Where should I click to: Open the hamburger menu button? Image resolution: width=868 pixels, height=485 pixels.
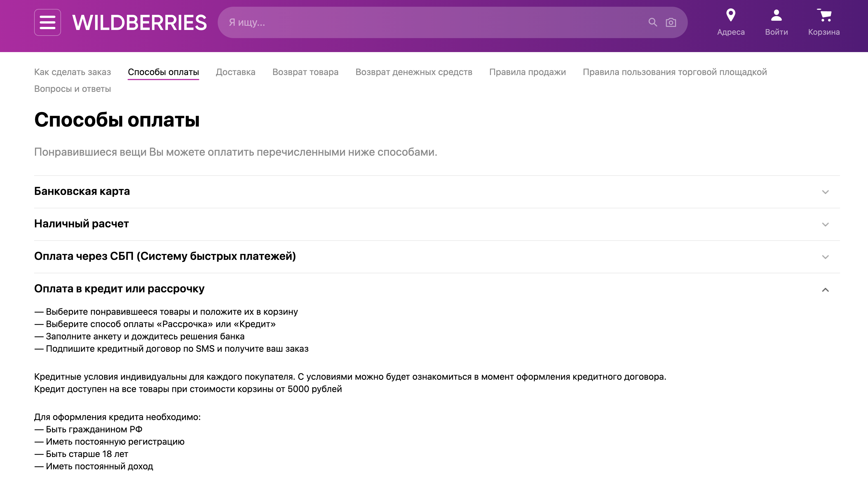click(x=48, y=22)
